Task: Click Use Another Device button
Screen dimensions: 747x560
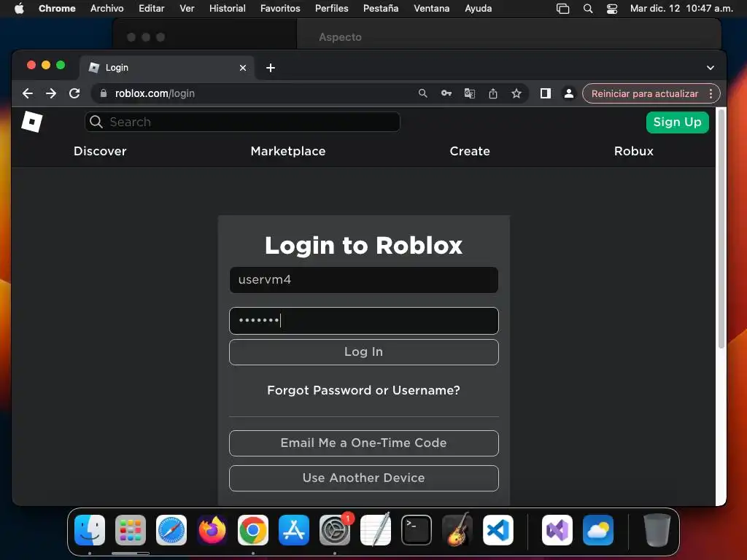Action: pos(363,478)
